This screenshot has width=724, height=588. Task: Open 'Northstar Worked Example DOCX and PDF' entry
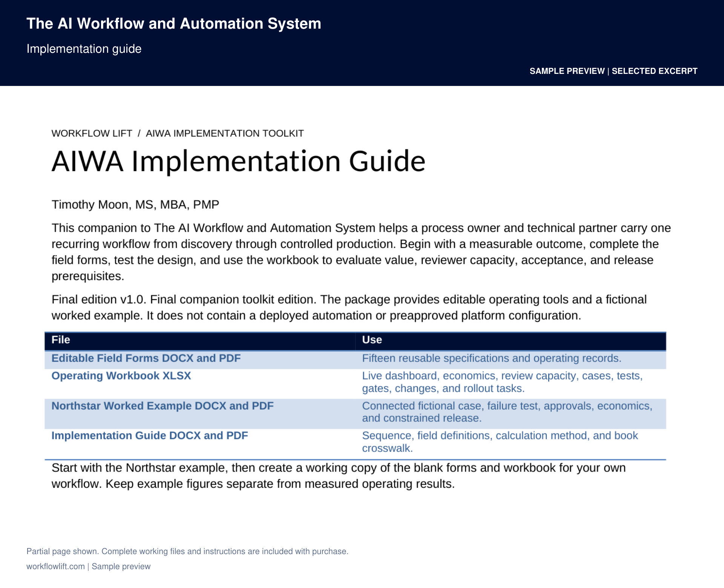coord(163,406)
